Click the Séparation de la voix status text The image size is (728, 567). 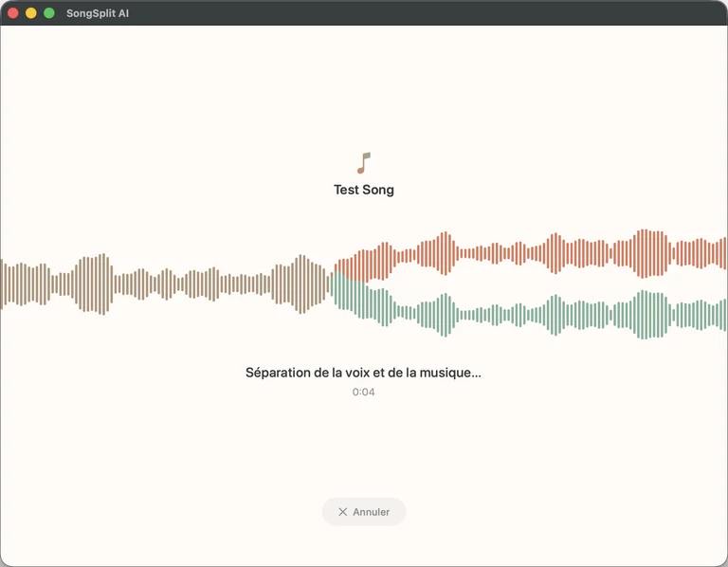(x=364, y=373)
